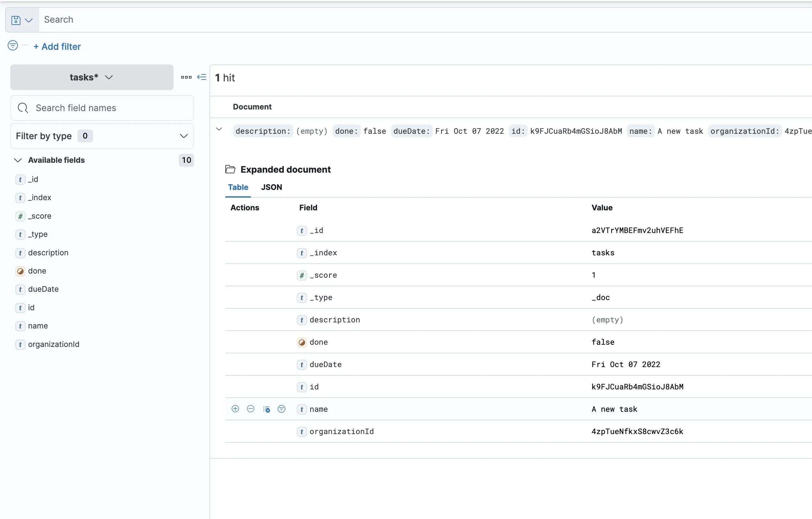
Task: Expand the Filter by type dropdown
Action: click(x=102, y=136)
